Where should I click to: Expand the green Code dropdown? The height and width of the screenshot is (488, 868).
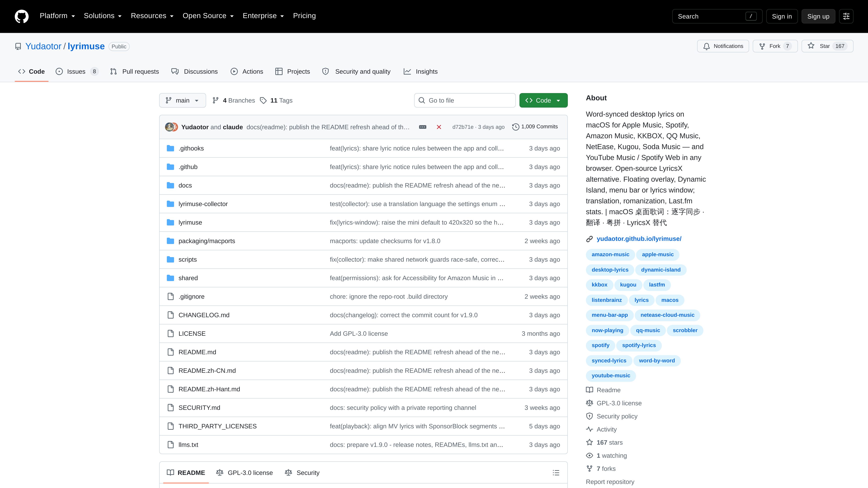[x=543, y=100]
